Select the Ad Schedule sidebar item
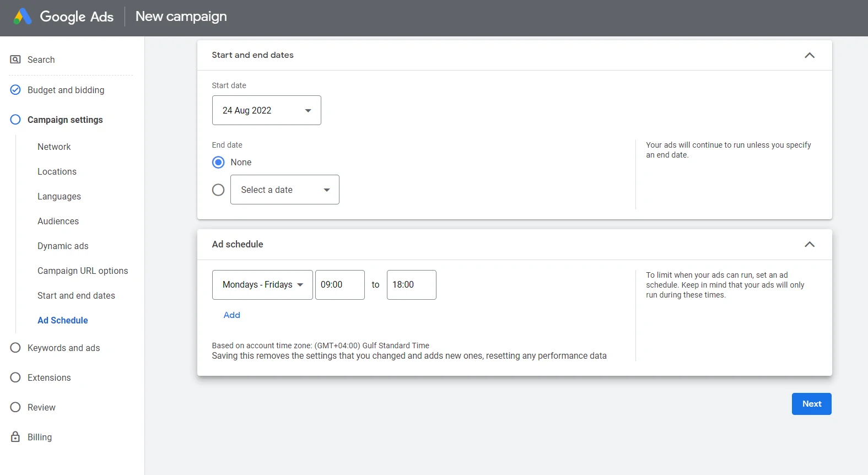The width and height of the screenshot is (868, 475). 63,320
